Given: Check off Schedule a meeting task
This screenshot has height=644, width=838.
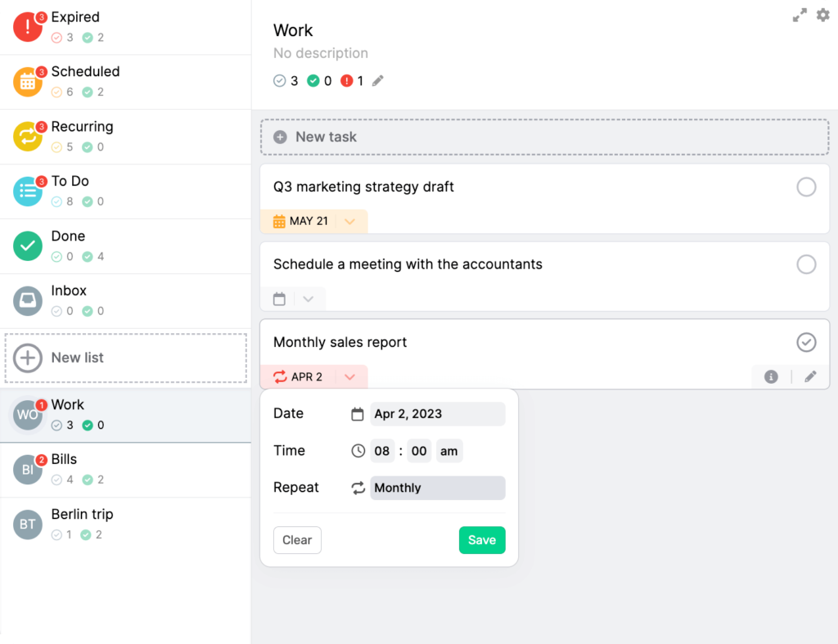Looking at the screenshot, I should (x=807, y=264).
